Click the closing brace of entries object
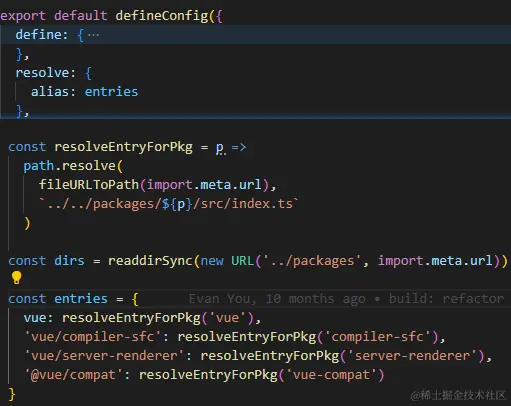Viewport: 511px width, 406px height. pyautogui.click(x=12, y=394)
